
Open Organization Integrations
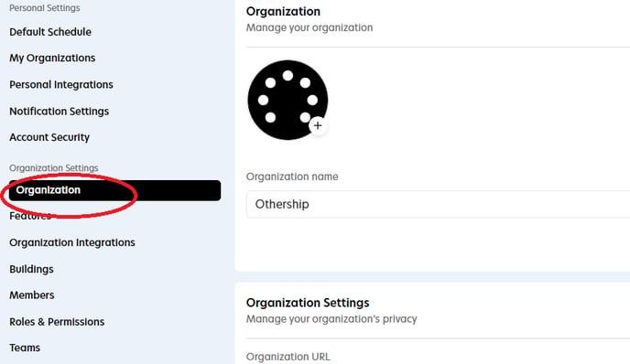[x=72, y=242]
